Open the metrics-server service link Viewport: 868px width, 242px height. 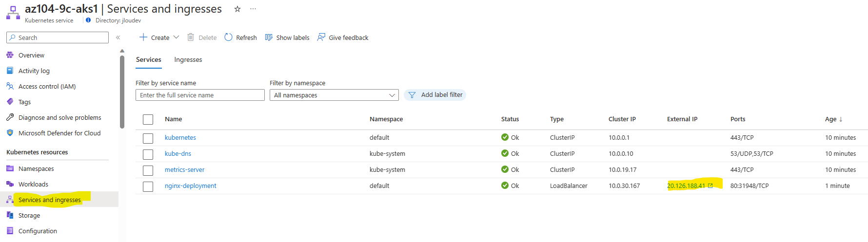(x=184, y=169)
